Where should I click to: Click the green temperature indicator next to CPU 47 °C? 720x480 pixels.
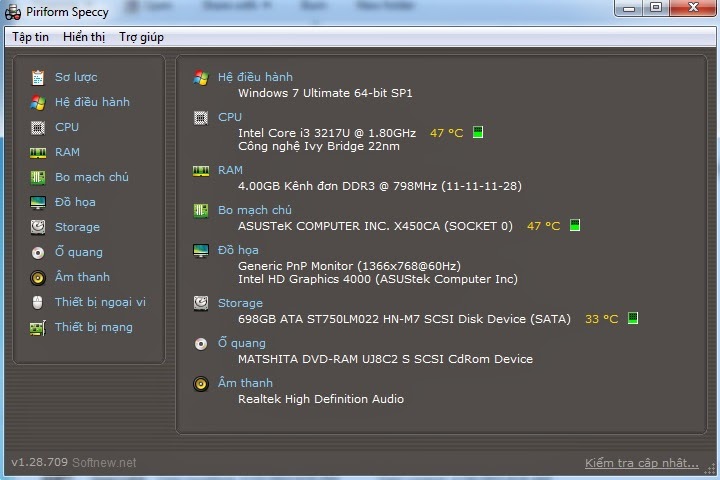click(478, 132)
